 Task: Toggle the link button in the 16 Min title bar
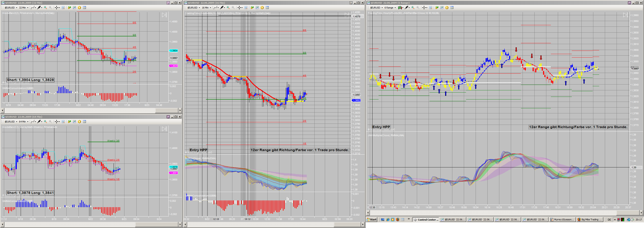coord(351,3)
